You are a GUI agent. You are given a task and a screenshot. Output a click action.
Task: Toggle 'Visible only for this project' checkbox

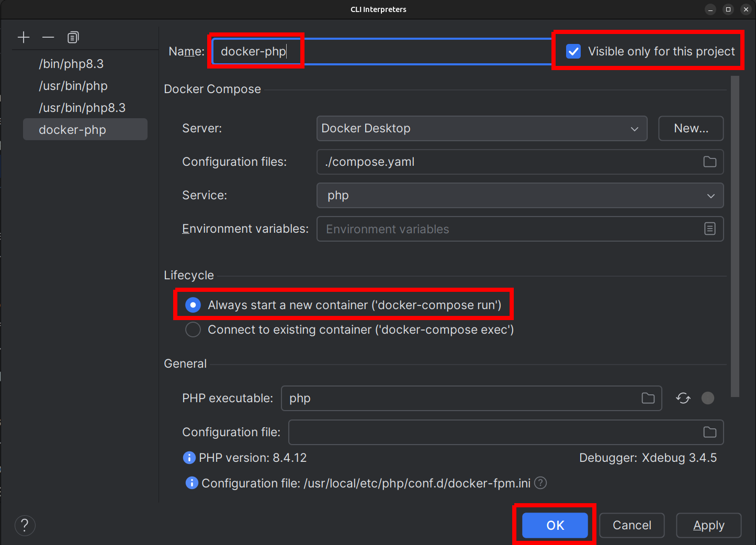pos(573,51)
